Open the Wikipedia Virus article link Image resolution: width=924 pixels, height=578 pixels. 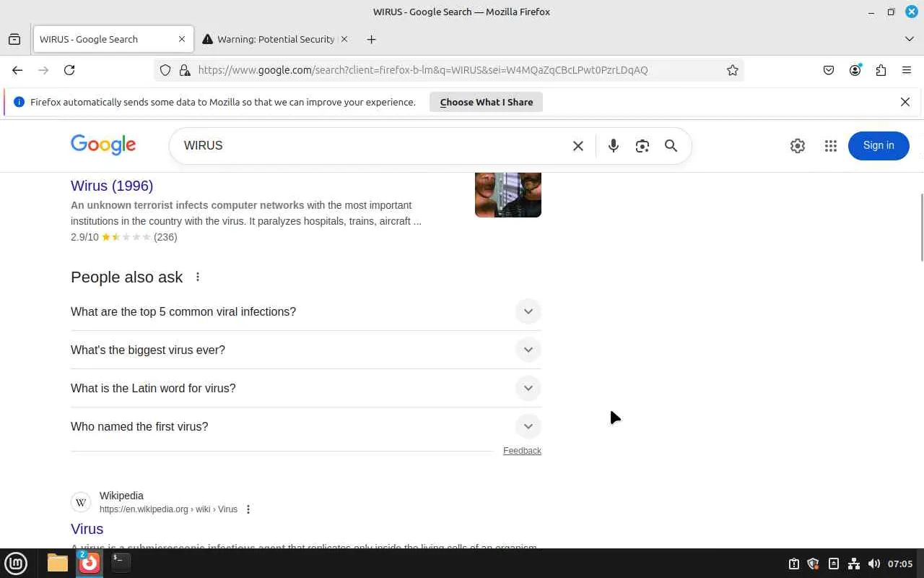point(87,529)
